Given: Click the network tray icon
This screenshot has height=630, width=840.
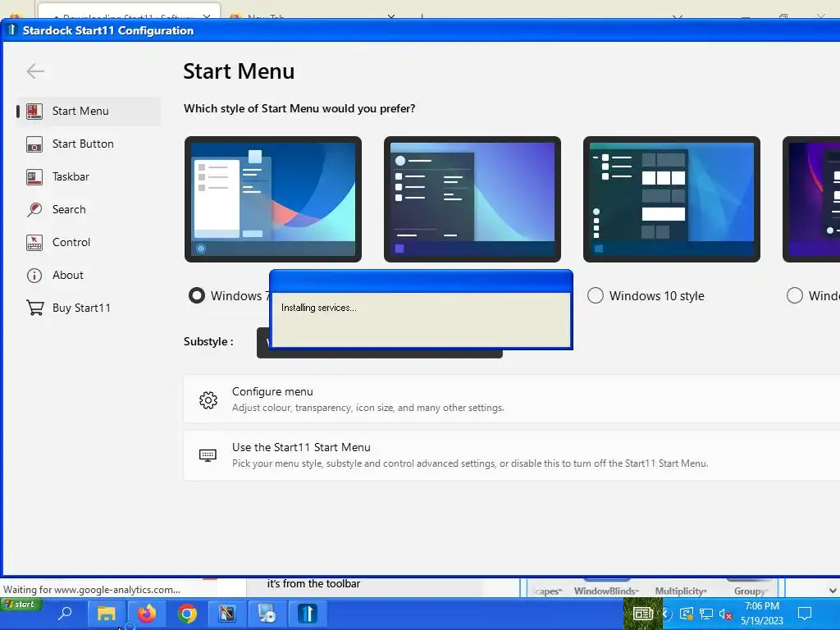Looking at the screenshot, I should pyautogui.click(x=706, y=614).
